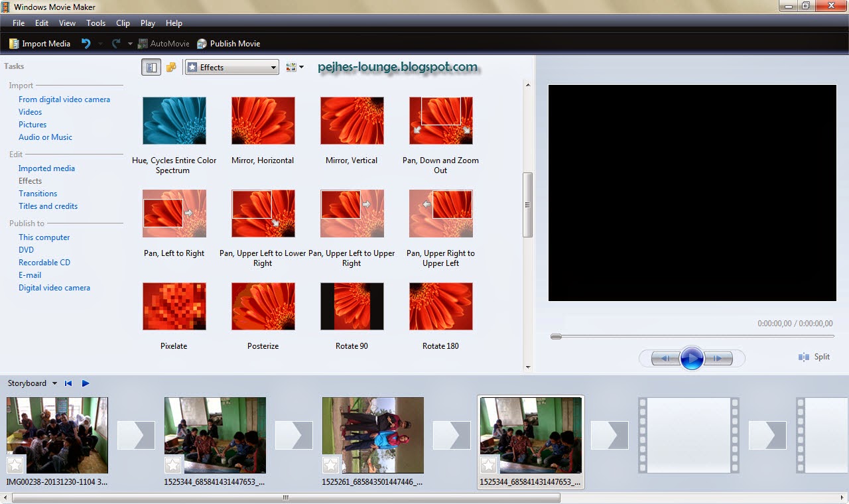Screen dimensions: 849x504
Task: Click the folders icon next to Tasks toggle
Action: [171, 67]
